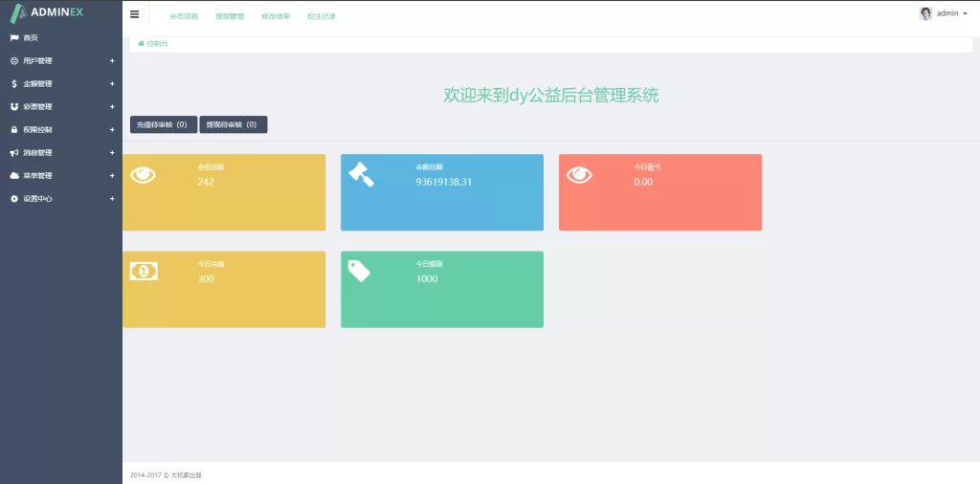Click the home icon in the breadcrumb
Viewport: 980px width, 484px height.
141,44
